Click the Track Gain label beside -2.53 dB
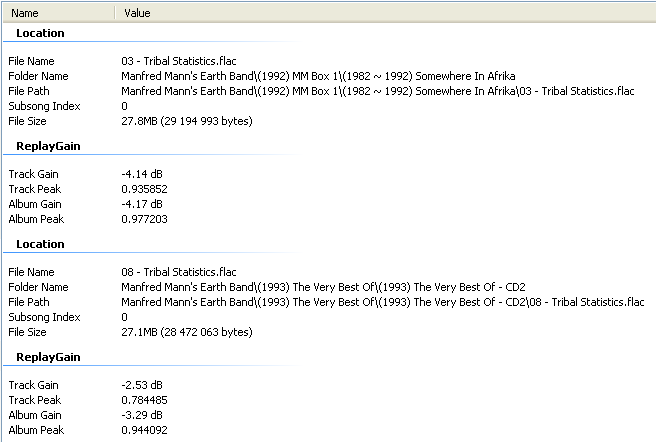The image size is (656, 442). coord(33,385)
